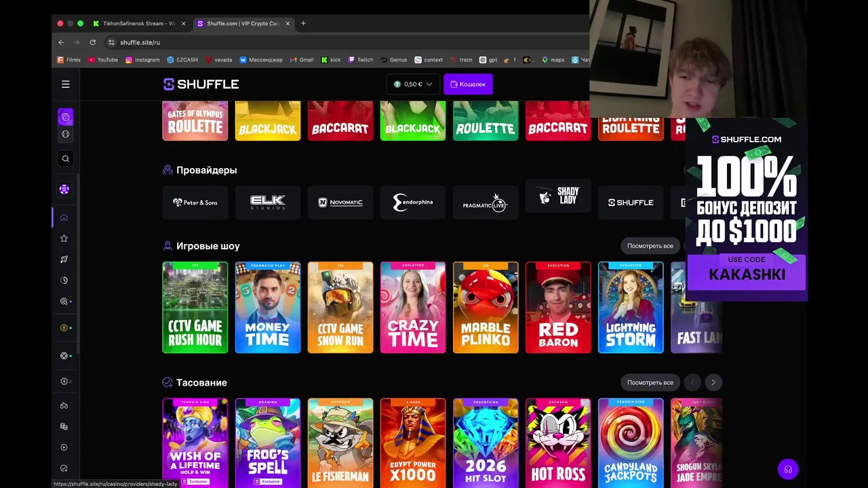Open CCTV Game Rush Hour game
This screenshot has width=868, height=488.
point(195,308)
